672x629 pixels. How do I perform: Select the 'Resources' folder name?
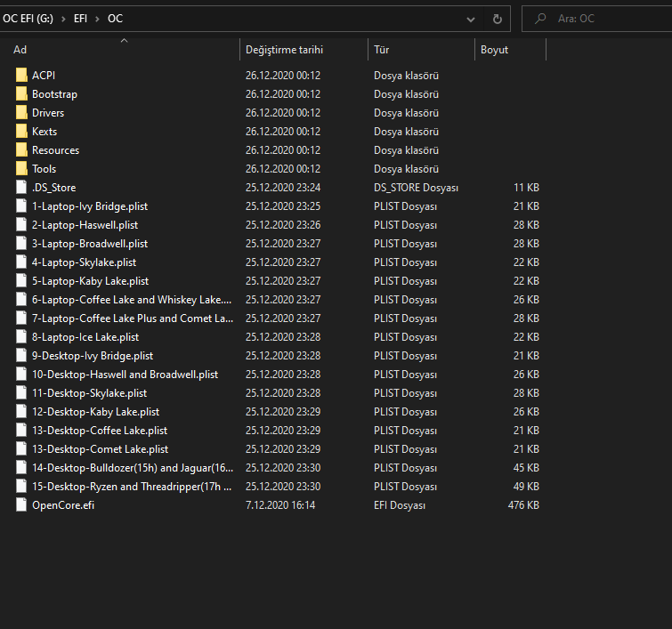[56, 150]
